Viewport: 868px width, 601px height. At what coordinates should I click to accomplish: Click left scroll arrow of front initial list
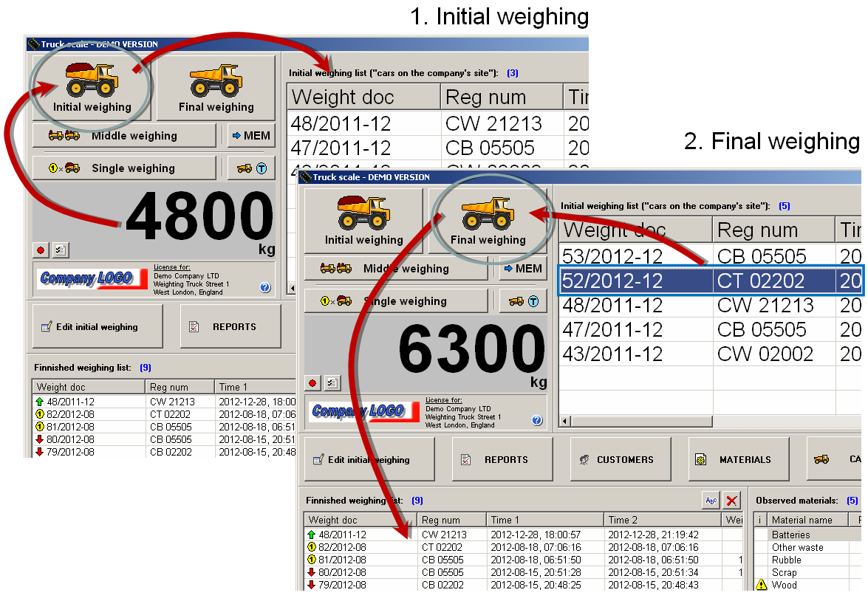(x=565, y=421)
